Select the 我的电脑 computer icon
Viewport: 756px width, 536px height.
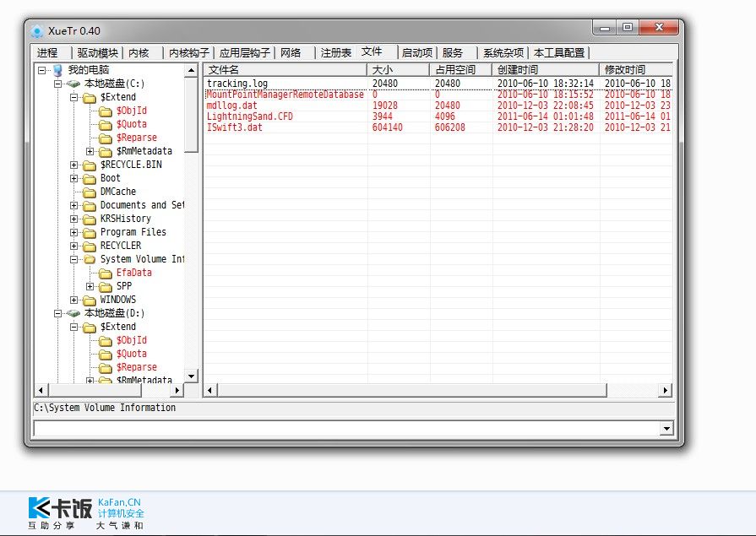click(x=57, y=70)
